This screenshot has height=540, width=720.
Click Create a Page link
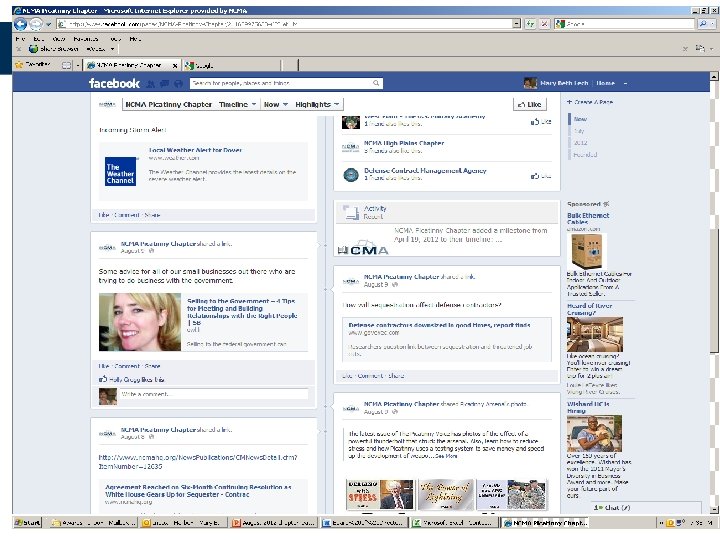tap(590, 102)
